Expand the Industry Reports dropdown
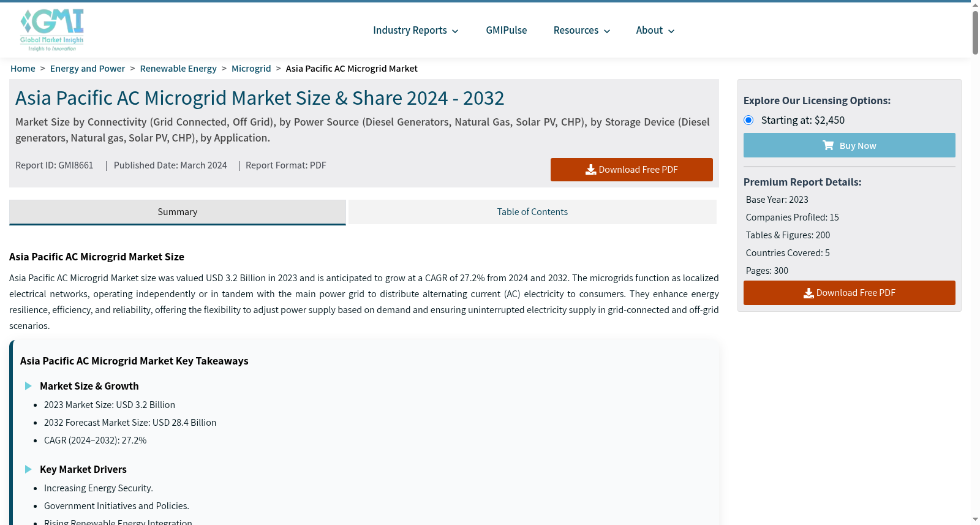Viewport: 980px width, 525px height. coord(416,31)
